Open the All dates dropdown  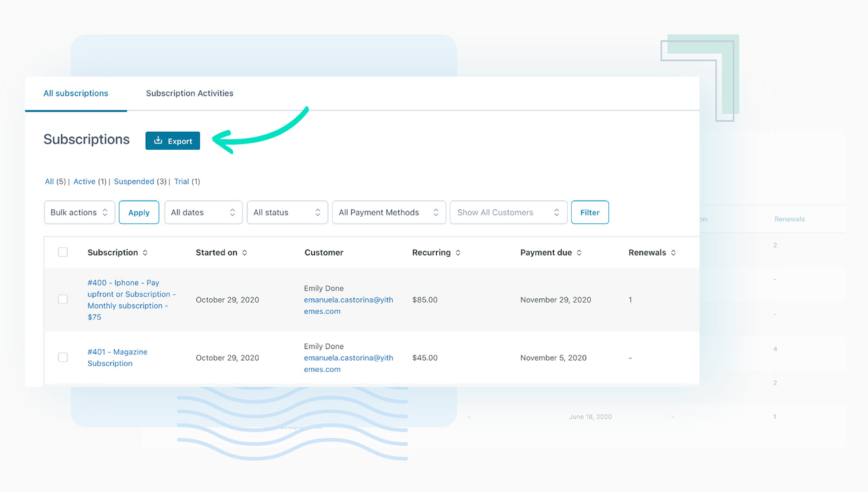[203, 212]
